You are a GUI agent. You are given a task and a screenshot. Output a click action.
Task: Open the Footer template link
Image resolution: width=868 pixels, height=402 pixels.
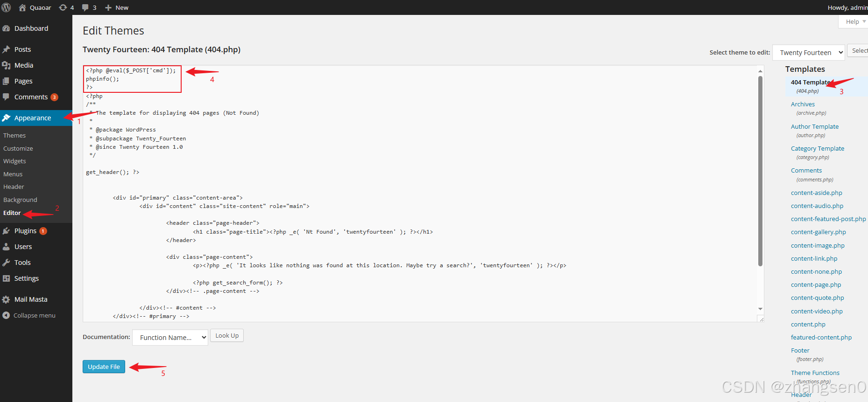point(800,350)
